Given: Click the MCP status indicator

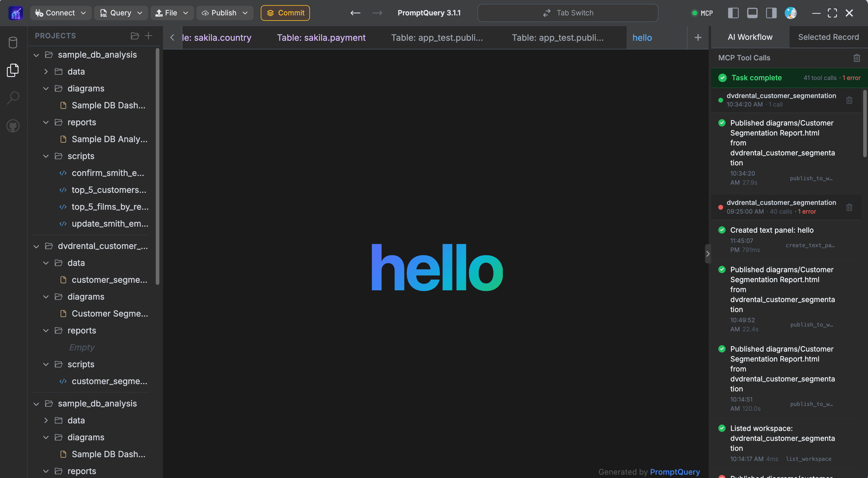Looking at the screenshot, I should point(702,13).
